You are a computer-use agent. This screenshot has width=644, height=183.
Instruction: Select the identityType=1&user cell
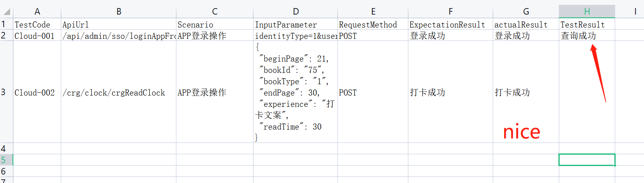tap(296, 36)
